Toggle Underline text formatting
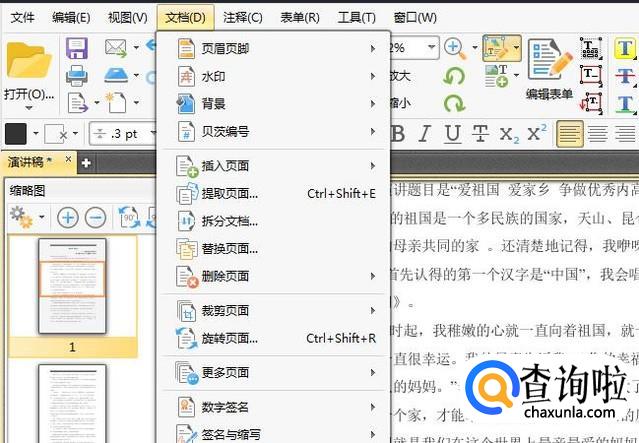639x443 pixels. 452,134
